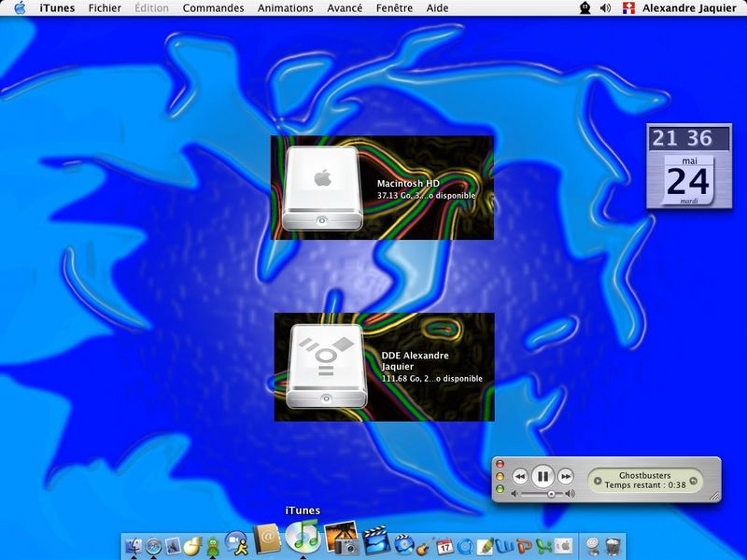
Task: Open the Aide menu
Action: pos(437,8)
